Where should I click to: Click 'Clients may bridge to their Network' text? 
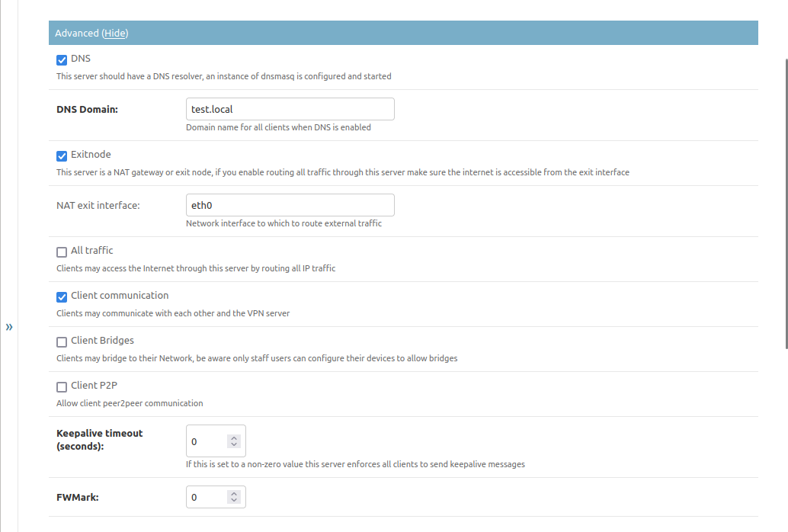point(257,358)
